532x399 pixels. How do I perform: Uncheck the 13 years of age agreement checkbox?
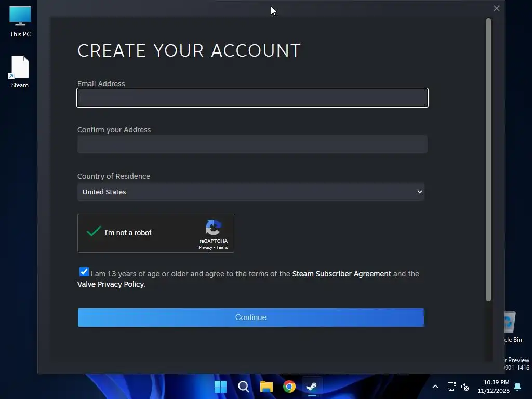click(x=84, y=272)
